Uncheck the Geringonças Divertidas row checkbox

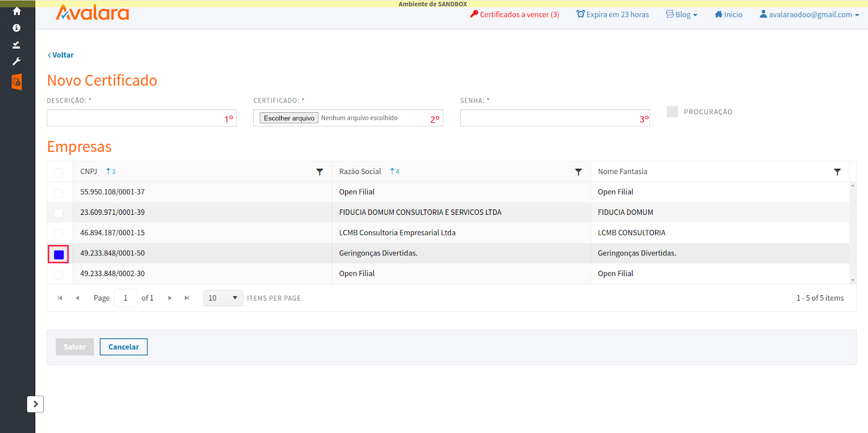click(59, 254)
